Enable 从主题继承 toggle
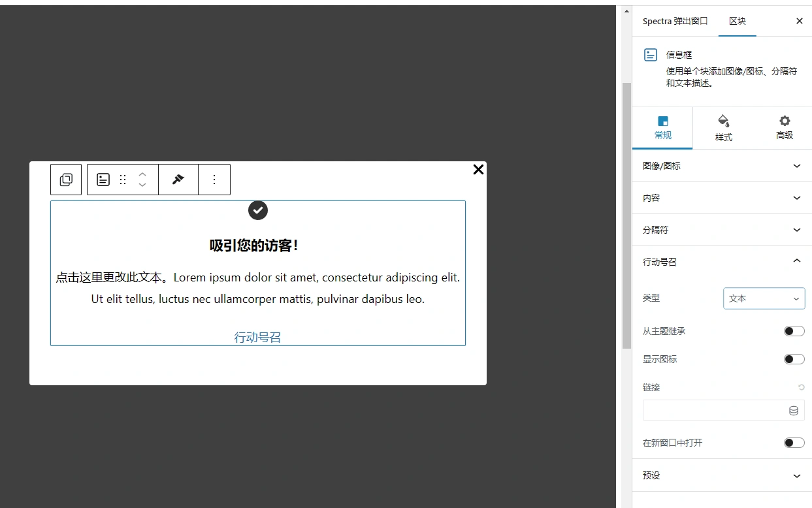Screen dimensions: 812x508 [794, 331]
